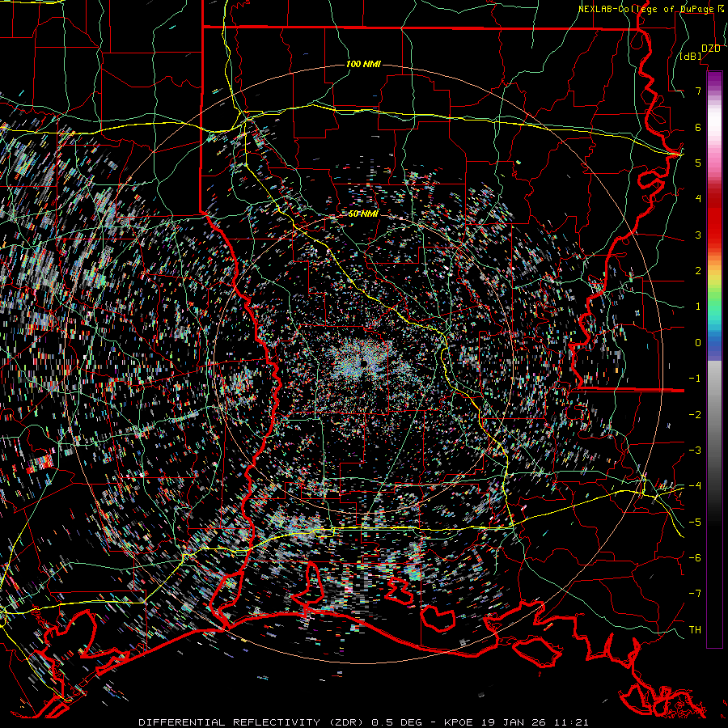Image resolution: width=728 pixels, height=728 pixels.
Task: Click the 2 dB value on color scale
Action: tap(698, 271)
